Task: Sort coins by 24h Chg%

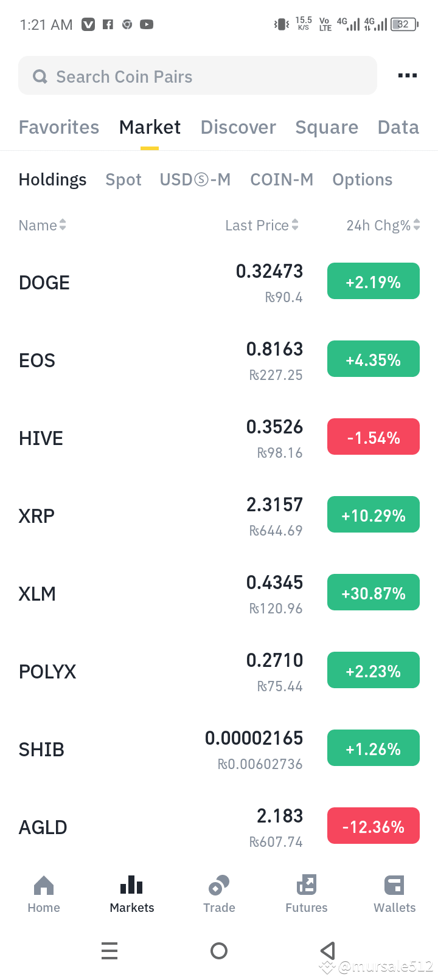Action: [383, 226]
